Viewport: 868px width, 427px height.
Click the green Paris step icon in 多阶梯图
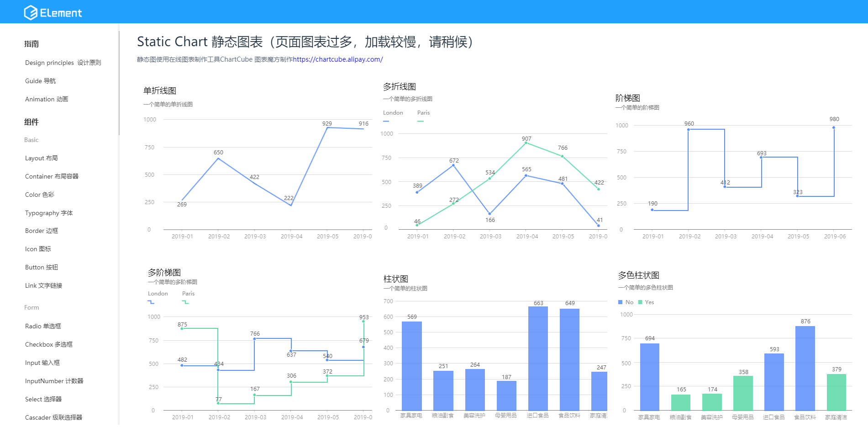[185, 302]
